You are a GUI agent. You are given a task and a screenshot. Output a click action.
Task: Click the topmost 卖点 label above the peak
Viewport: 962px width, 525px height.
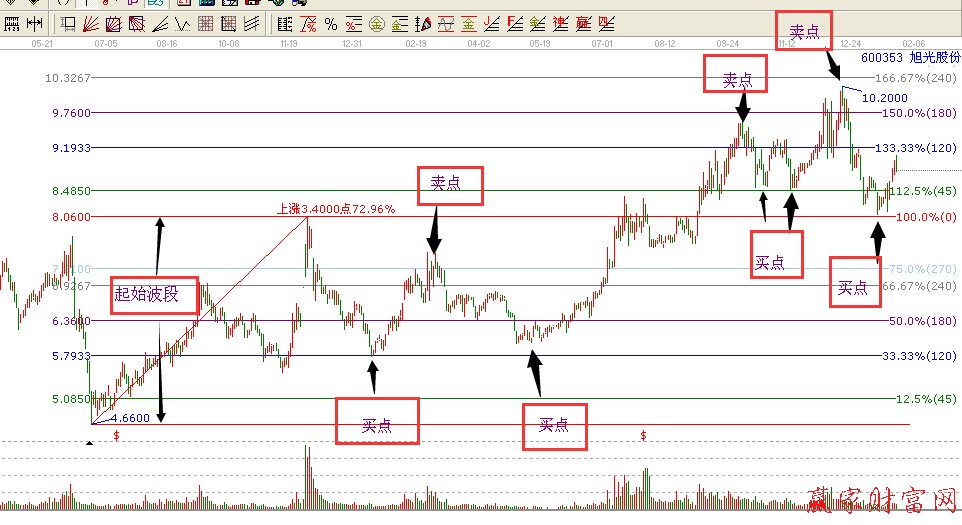point(804,32)
